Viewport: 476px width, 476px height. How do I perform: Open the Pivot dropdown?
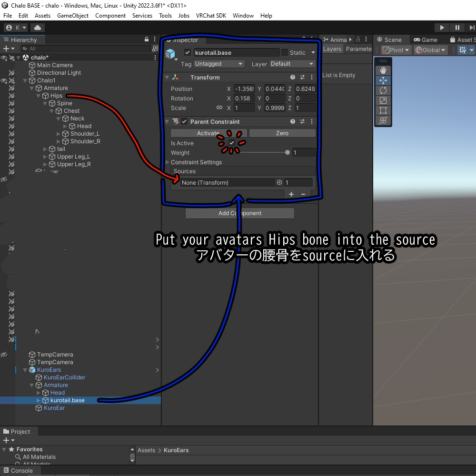click(x=396, y=50)
